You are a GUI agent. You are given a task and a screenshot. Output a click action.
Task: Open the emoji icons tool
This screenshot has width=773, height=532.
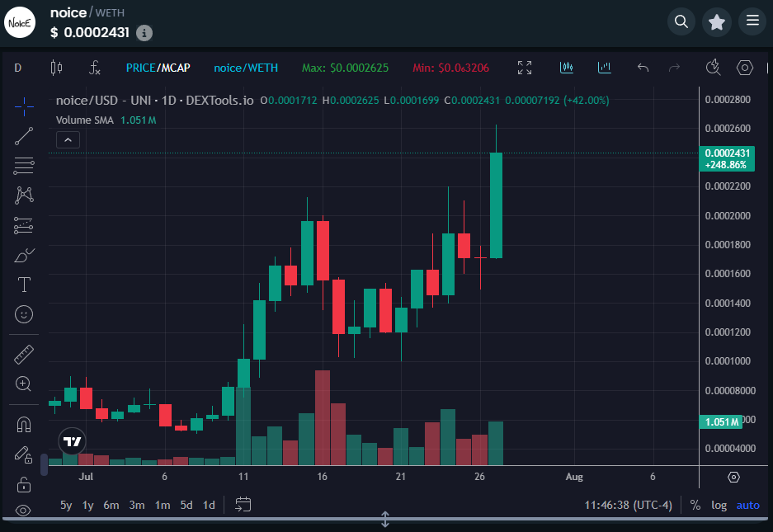pos(24,314)
